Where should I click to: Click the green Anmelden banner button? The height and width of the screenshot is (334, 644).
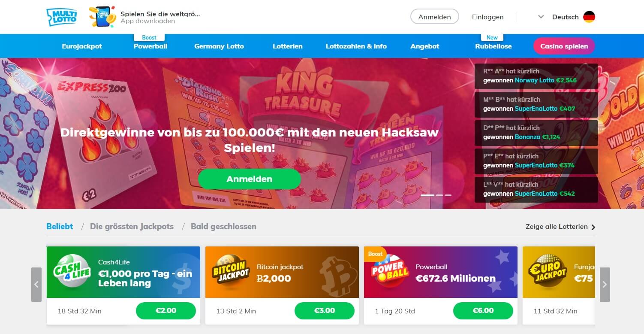tap(250, 179)
